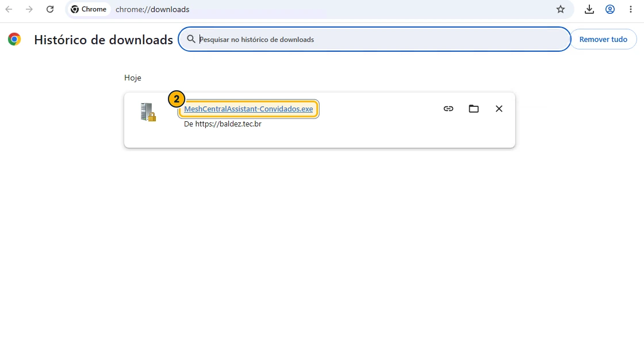Reload the downloads page

(49, 9)
